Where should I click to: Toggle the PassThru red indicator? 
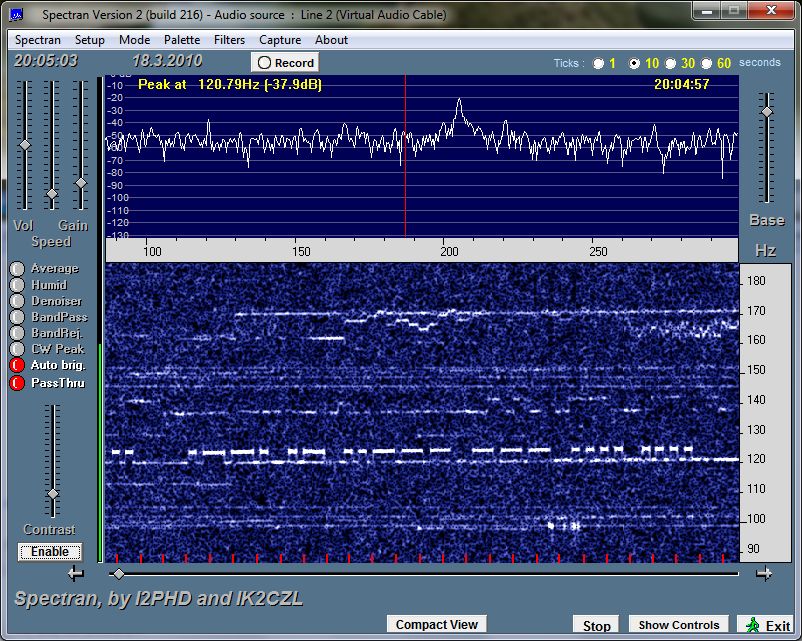17,383
